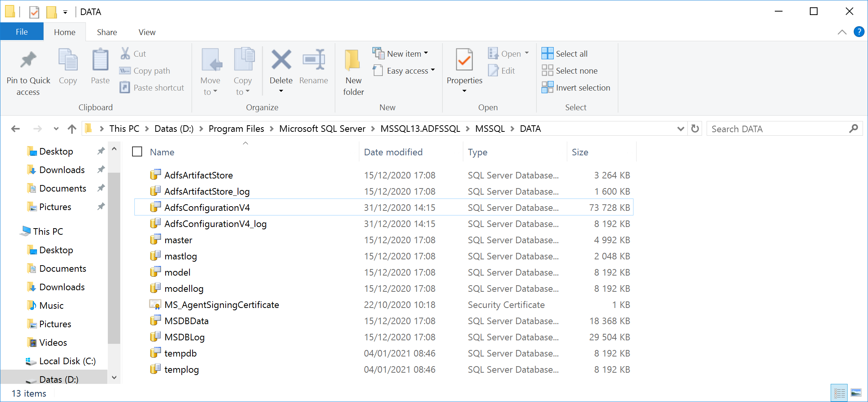Open recent locations dropdown arrow
Screen dimensions: 868x402
[56, 129]
